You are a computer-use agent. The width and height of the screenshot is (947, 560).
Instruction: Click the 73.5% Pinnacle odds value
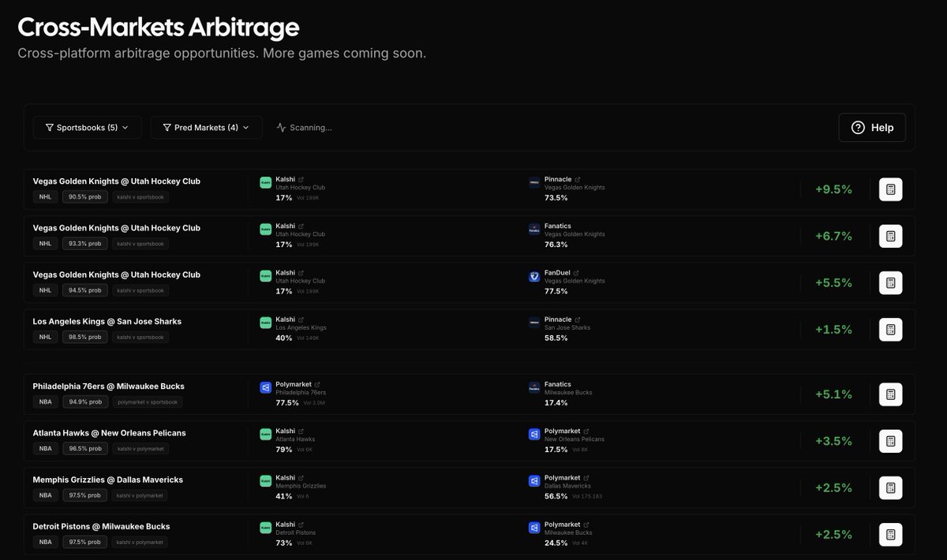556,198
